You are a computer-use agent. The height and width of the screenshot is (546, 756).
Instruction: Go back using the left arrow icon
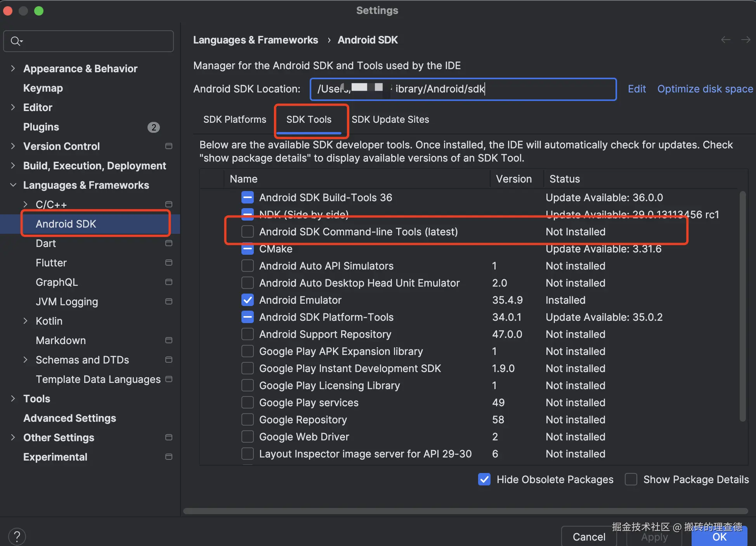click(726, 40)
